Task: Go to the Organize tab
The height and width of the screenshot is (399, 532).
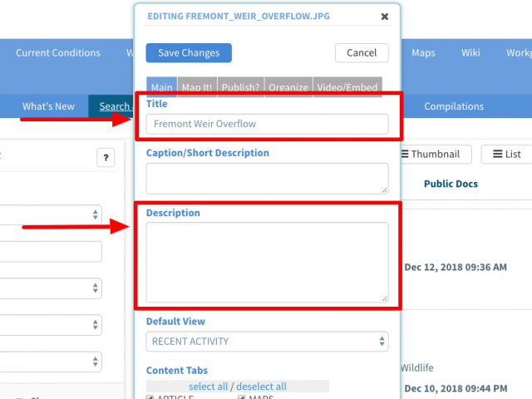Action: point(288,87)
